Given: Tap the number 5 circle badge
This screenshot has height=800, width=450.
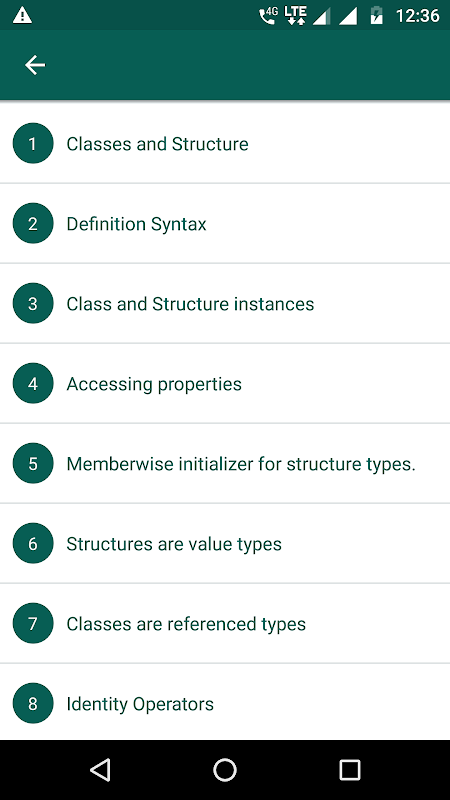Looking at the screenshot, I should [33, 463].
